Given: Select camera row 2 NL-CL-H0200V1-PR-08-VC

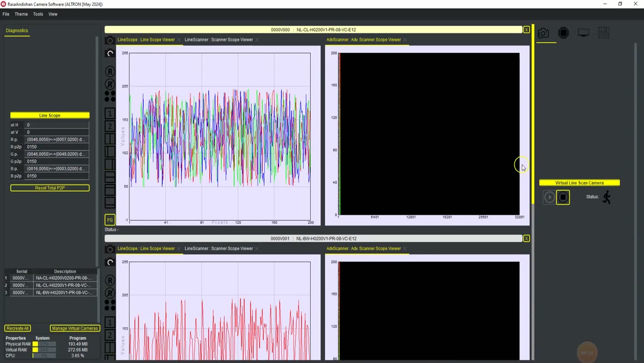Looking at the screenshot, I should tap(51, 285).
